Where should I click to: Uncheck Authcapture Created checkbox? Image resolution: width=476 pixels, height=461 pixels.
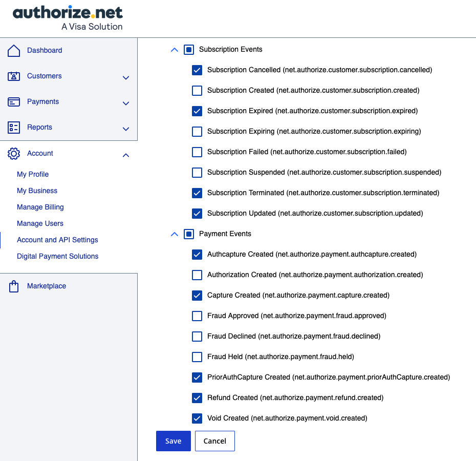[197, 255]
